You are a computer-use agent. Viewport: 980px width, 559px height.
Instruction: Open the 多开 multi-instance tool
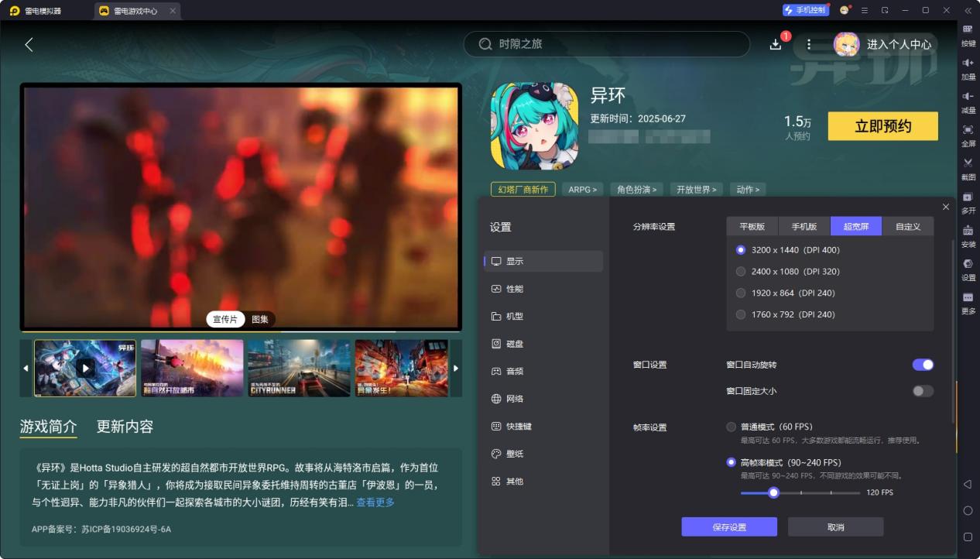point(968,203)
